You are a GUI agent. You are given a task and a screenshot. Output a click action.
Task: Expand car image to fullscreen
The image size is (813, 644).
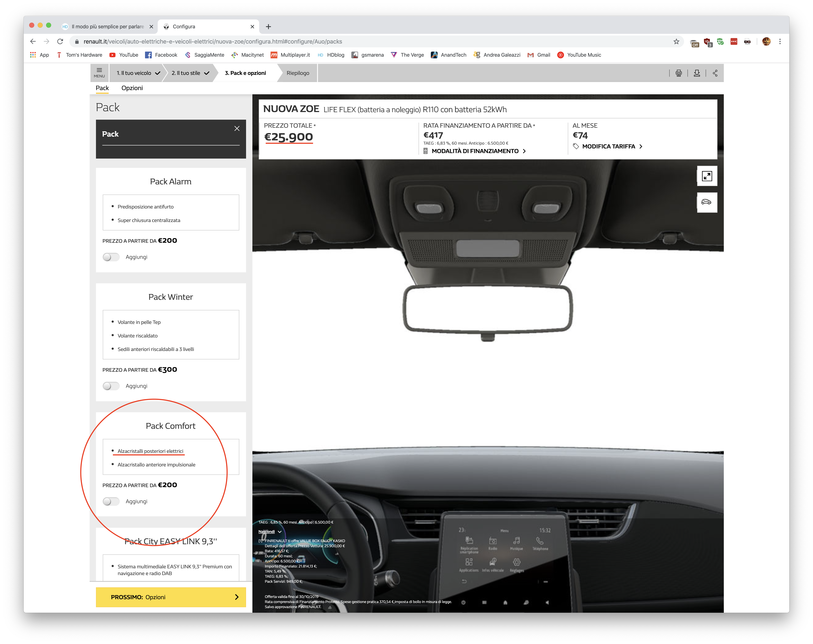point(707,176)
